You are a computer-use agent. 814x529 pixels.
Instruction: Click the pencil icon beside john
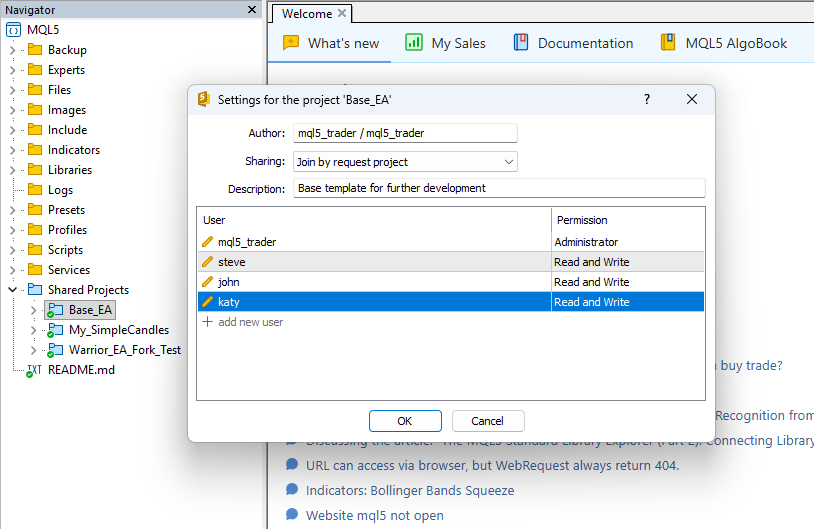coord(208,282)
